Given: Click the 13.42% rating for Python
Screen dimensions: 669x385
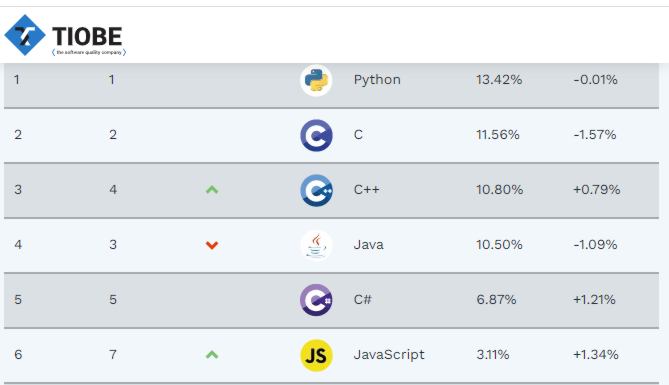Looking at the screenshot, I should click(x=499, y=79).
